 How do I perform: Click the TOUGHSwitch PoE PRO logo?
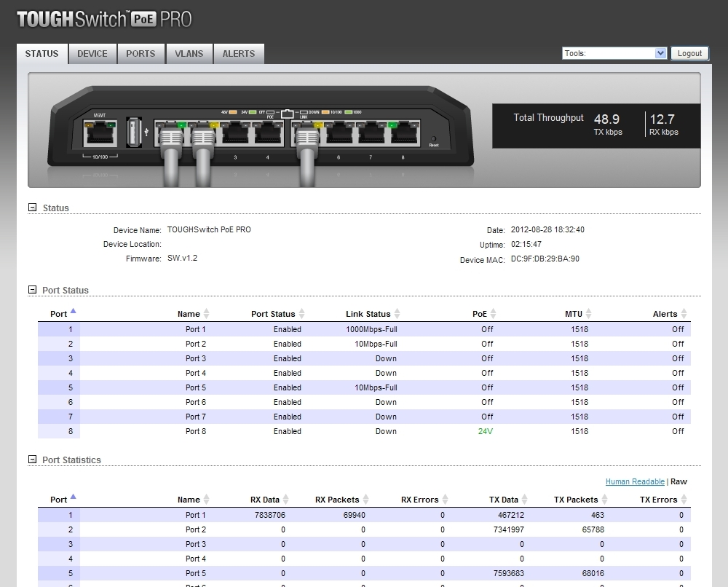tap(104, 19)
